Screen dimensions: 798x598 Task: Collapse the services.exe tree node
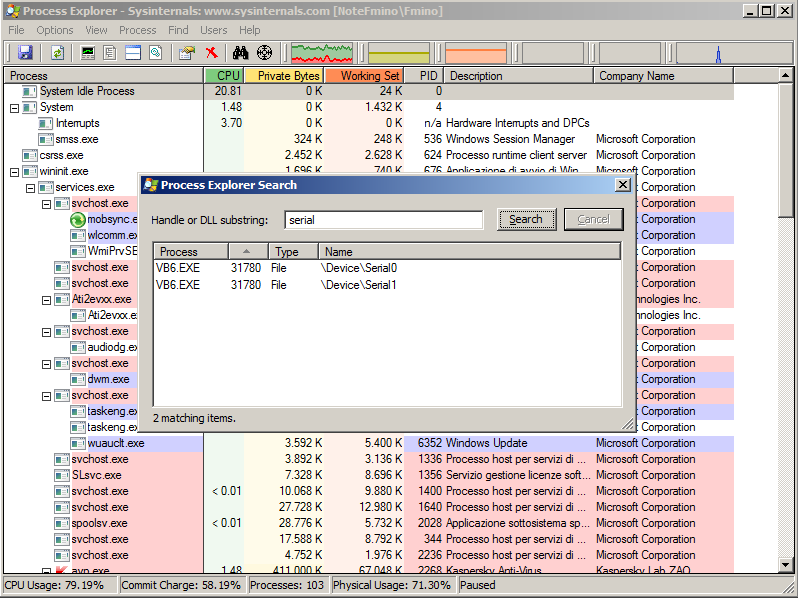(x=31, y=188)
